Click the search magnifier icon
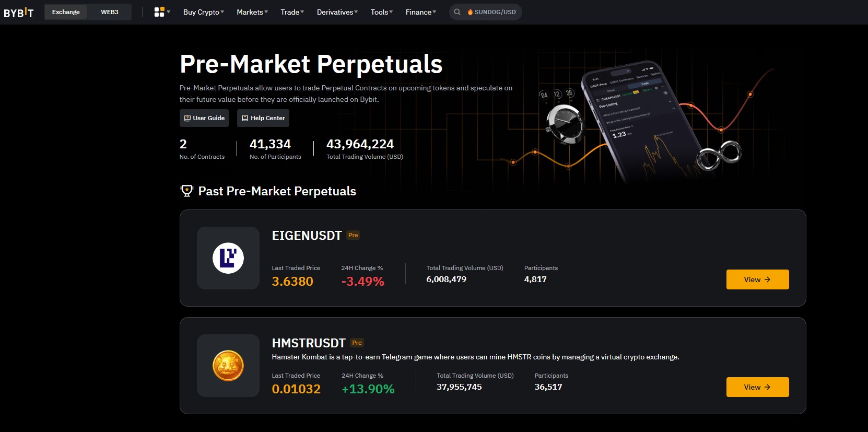The image size is (868, 432). 457,11
